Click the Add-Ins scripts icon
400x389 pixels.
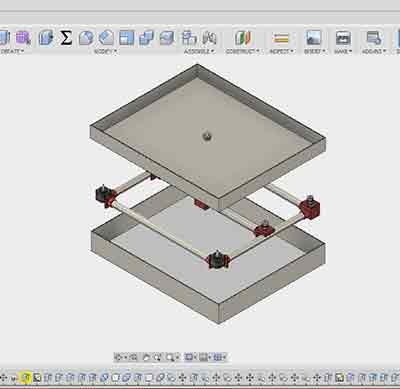click(x=373, y=38)
